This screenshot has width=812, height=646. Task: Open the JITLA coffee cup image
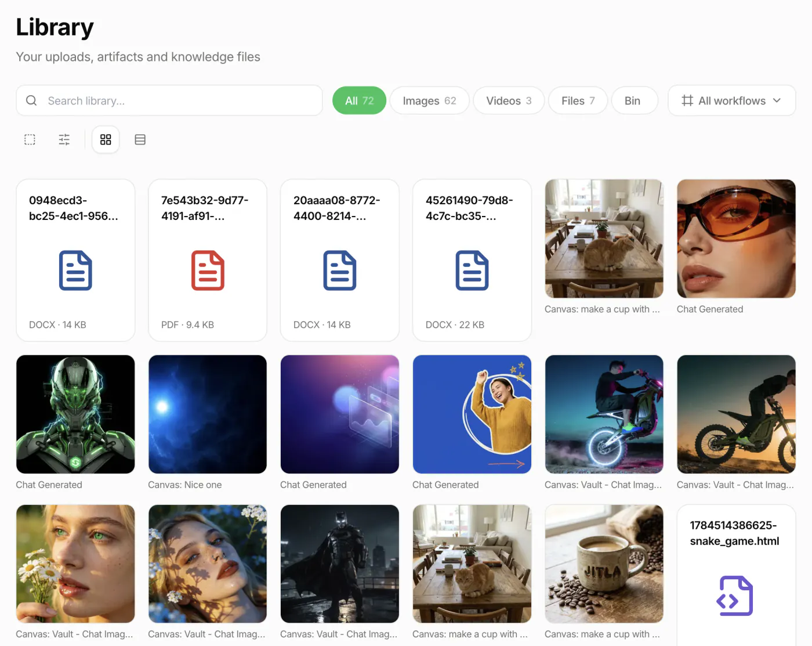tap(604, 564)
